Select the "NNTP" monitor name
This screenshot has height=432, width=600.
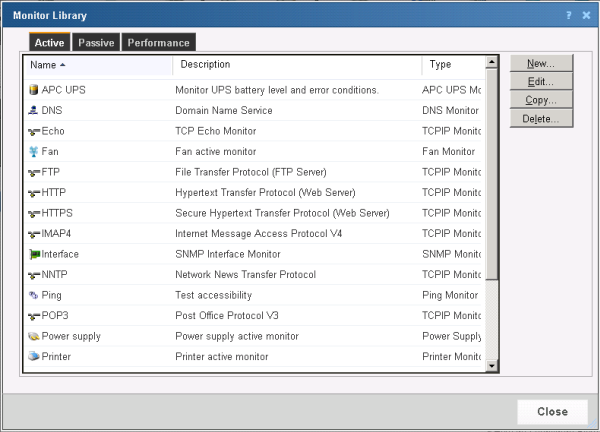(54, 274)
